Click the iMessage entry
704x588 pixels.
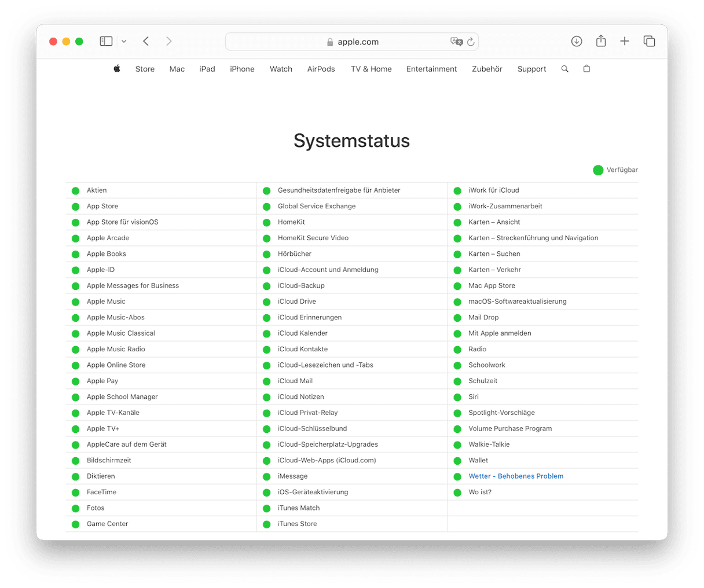[293, 476]
